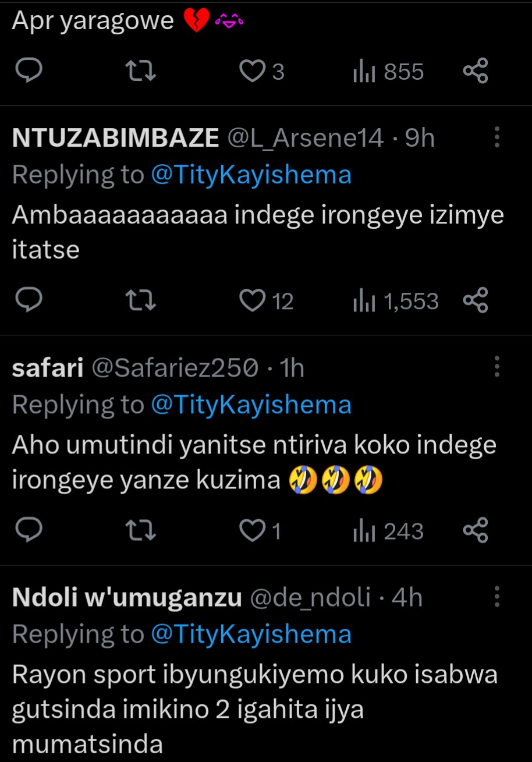
Task: Open the NTUZABIMBAZE profile name
Action: click(x=115, y=138)
